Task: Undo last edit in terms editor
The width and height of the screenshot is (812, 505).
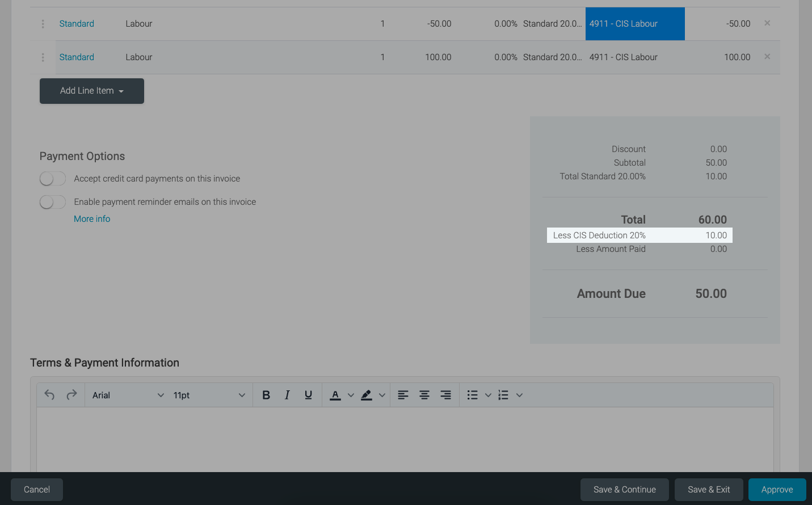Action: coord(49,395)
